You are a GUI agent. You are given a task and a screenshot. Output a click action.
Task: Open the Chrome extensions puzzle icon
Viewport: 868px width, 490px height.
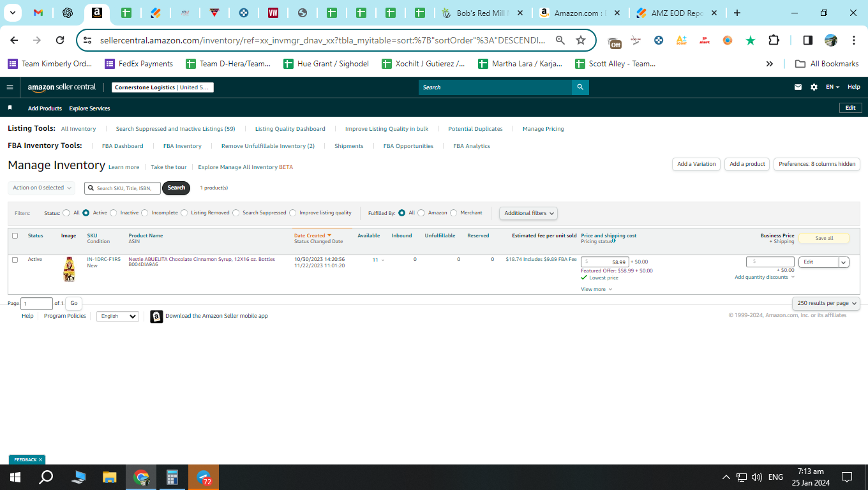774,40
